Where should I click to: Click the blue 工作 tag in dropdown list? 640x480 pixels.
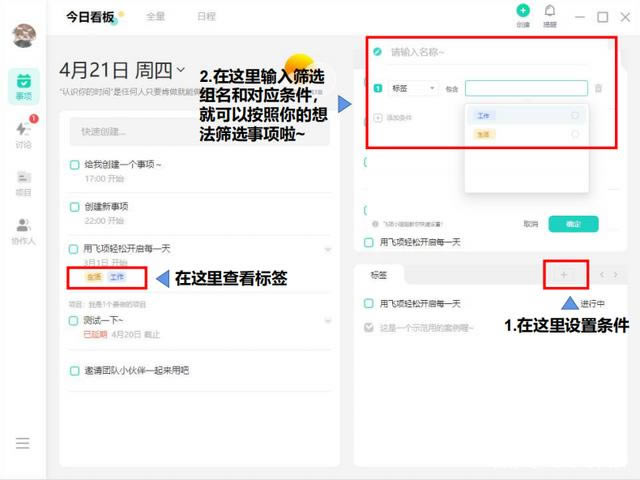pyautogui.click(x=484, y=116)
